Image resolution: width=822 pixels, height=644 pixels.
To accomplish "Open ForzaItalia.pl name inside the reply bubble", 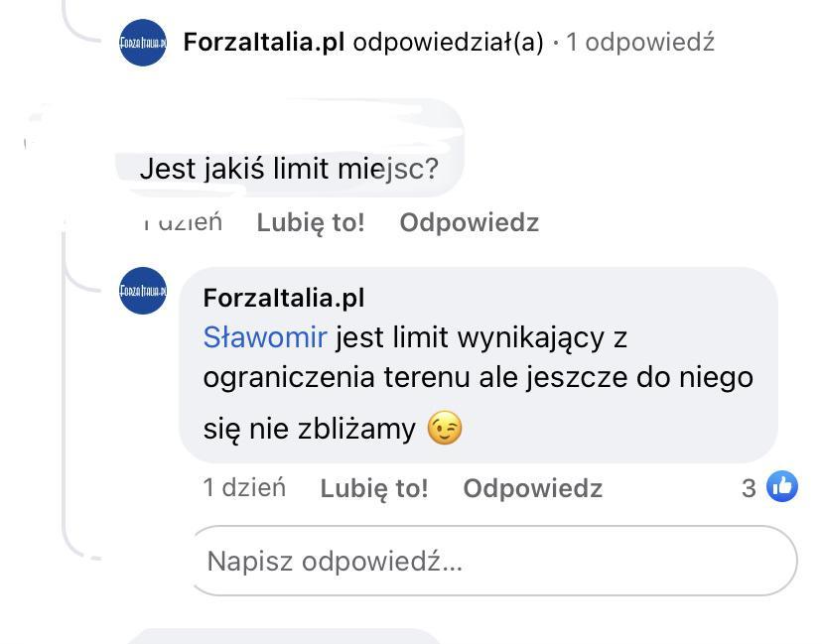I will (x=284, y=298).
